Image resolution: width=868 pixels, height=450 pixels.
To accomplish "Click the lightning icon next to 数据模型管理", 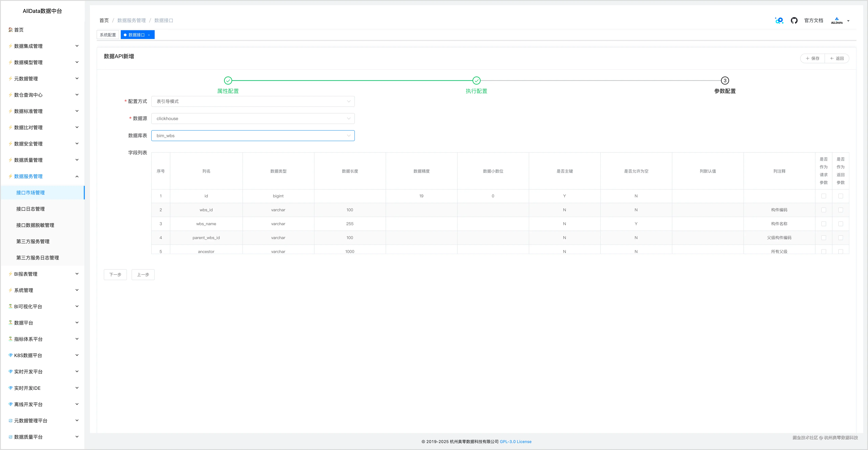I will tap(11, 62).
